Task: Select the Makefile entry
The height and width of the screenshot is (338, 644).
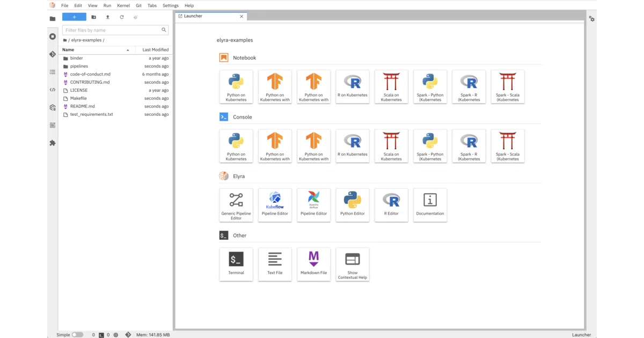Action: pyautogui.click(x=115, y=98)
